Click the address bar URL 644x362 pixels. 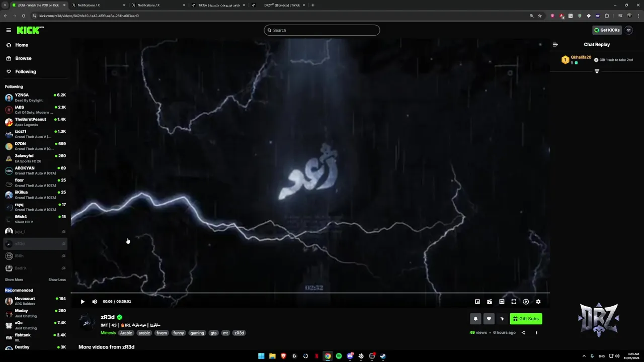(89, 16)
